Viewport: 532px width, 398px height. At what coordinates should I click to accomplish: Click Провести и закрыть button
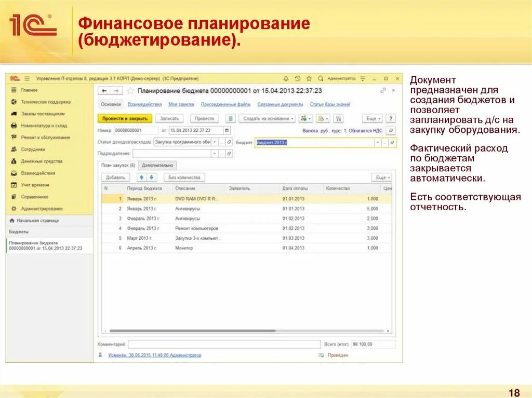125,119
